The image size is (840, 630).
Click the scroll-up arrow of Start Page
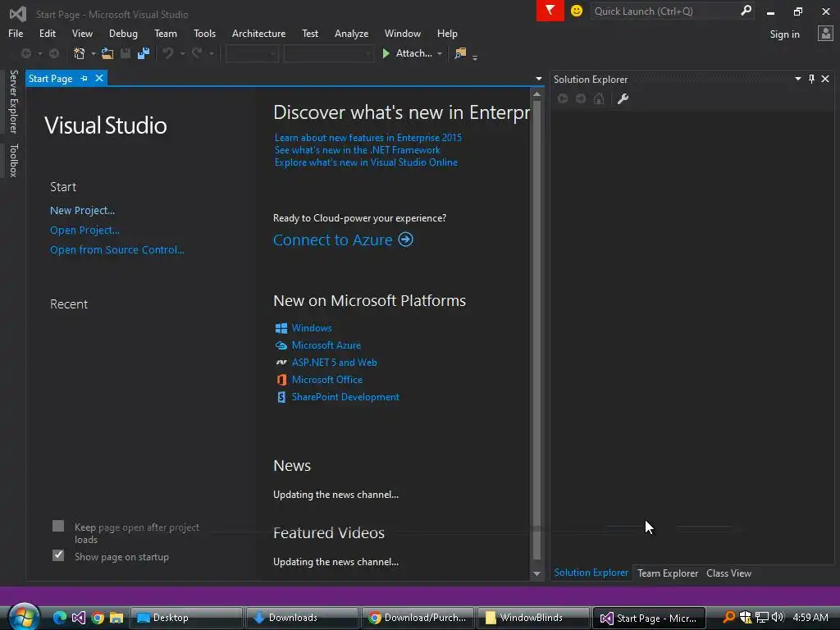[x=536, y=95]
